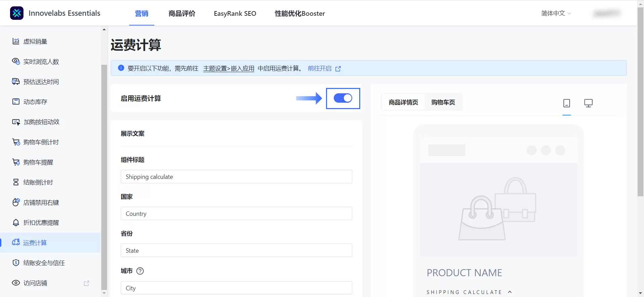Screen dimensions: 644x297
Task: Click the external link icon after 前往开启
Action: 338,69
